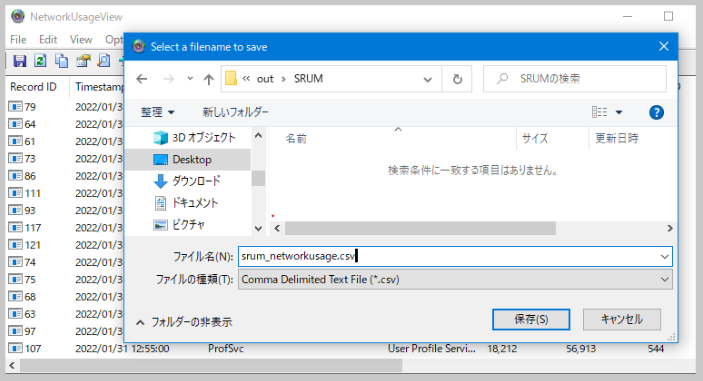
Task: Select ドキュメント in navigation pane
Action: 186,203
